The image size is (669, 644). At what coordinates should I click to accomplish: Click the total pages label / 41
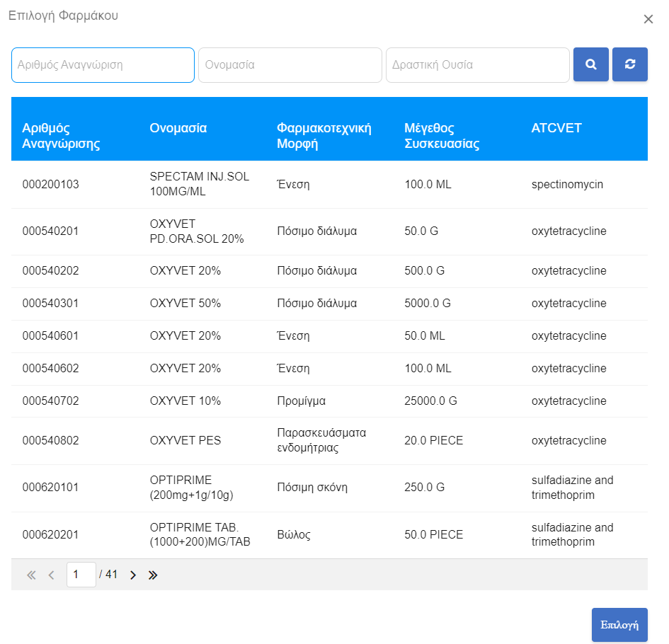click(x=108, y=575)
